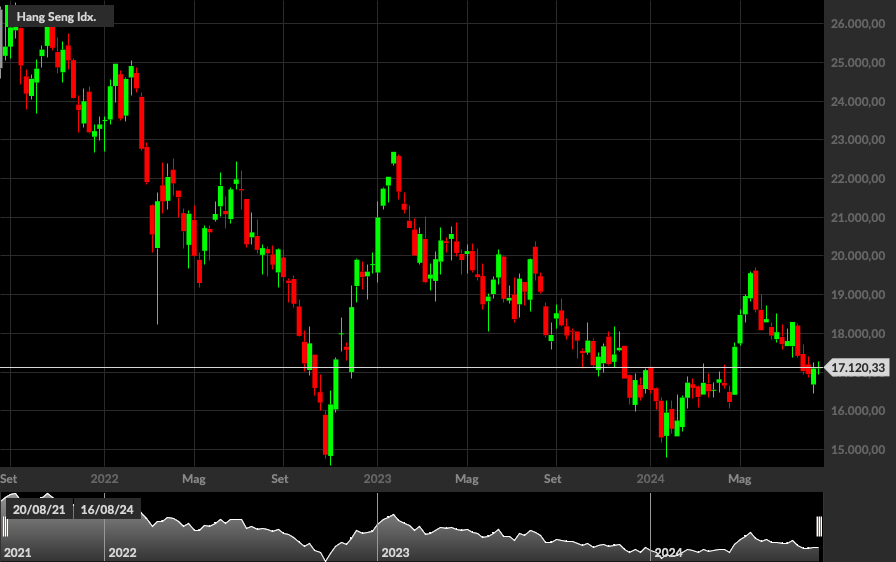896x562 pixels.
Task: Click the 20.000,00 price axis label
Action: (858, 255)
